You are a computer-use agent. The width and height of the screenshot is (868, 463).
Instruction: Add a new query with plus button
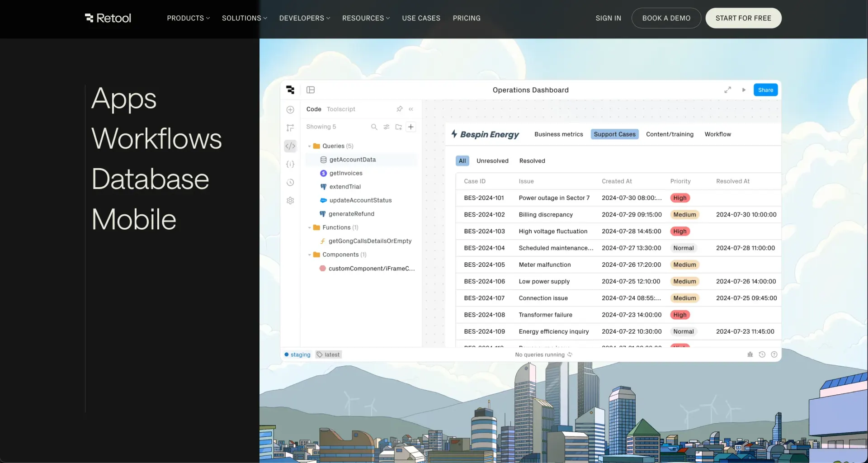(x=411, y=127)
